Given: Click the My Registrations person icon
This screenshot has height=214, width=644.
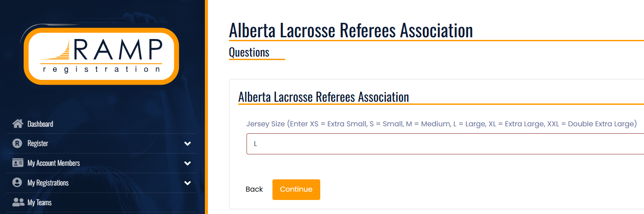Looking at the screenshot, I should coord(18,183).
